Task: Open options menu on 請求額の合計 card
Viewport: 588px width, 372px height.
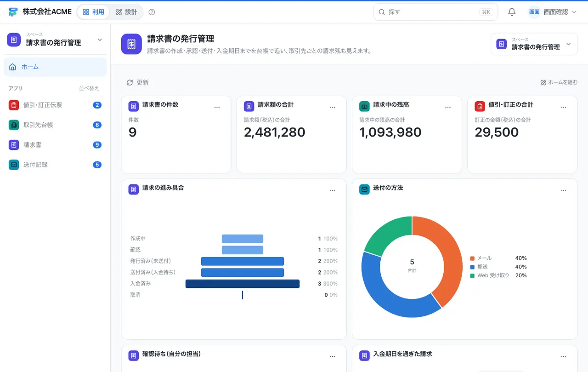Action: coord(333,107)
